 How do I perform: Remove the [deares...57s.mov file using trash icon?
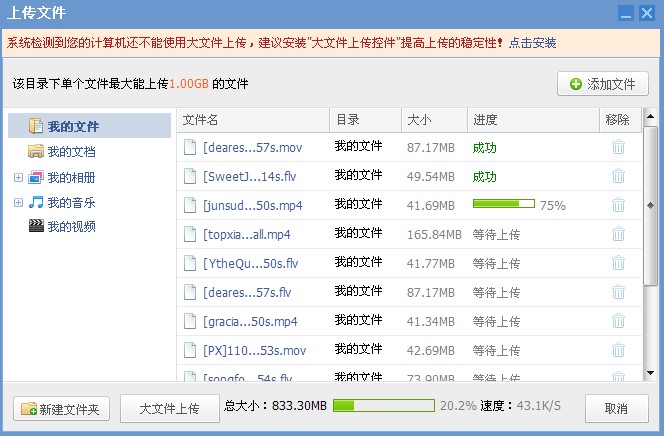(618, 147)
